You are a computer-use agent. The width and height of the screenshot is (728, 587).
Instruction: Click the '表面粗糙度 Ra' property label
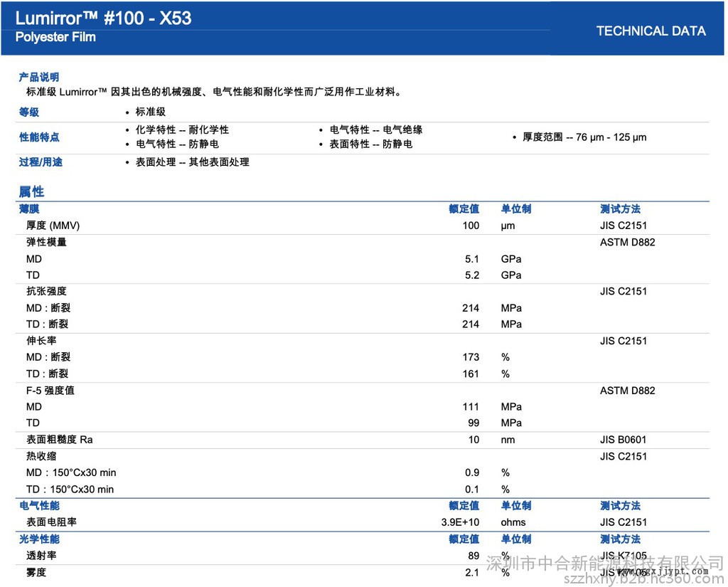[x=60, y=440]
